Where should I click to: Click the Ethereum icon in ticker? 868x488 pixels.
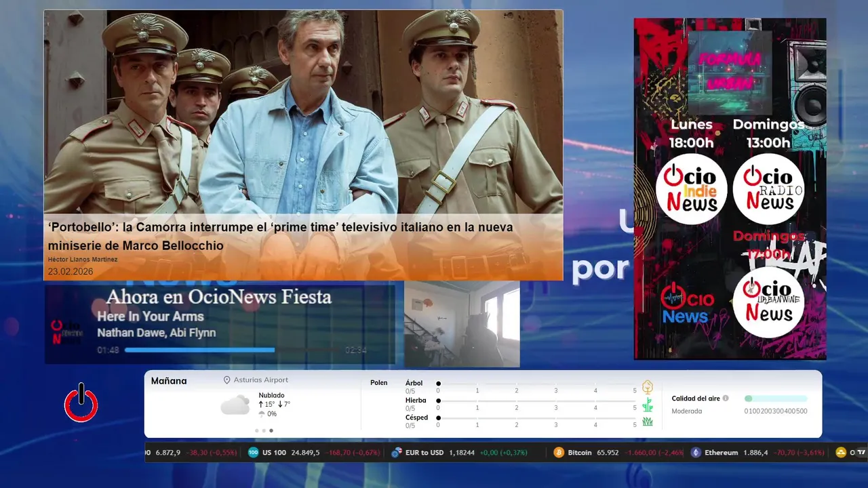(x=696, y=453)
